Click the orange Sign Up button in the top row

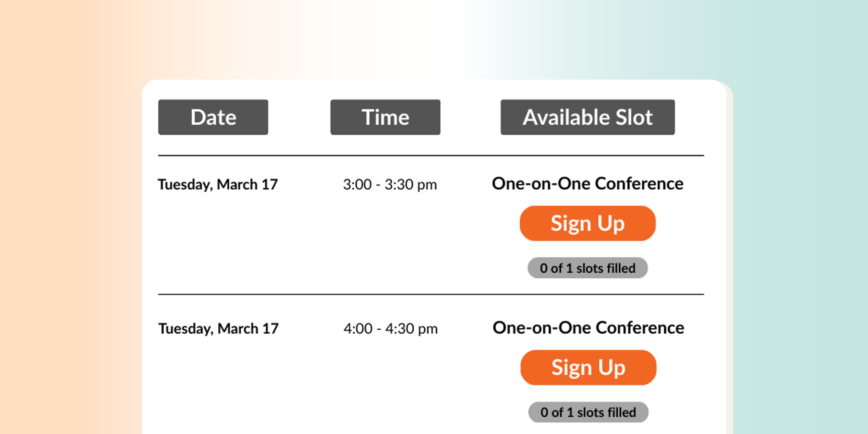point(587,223)
